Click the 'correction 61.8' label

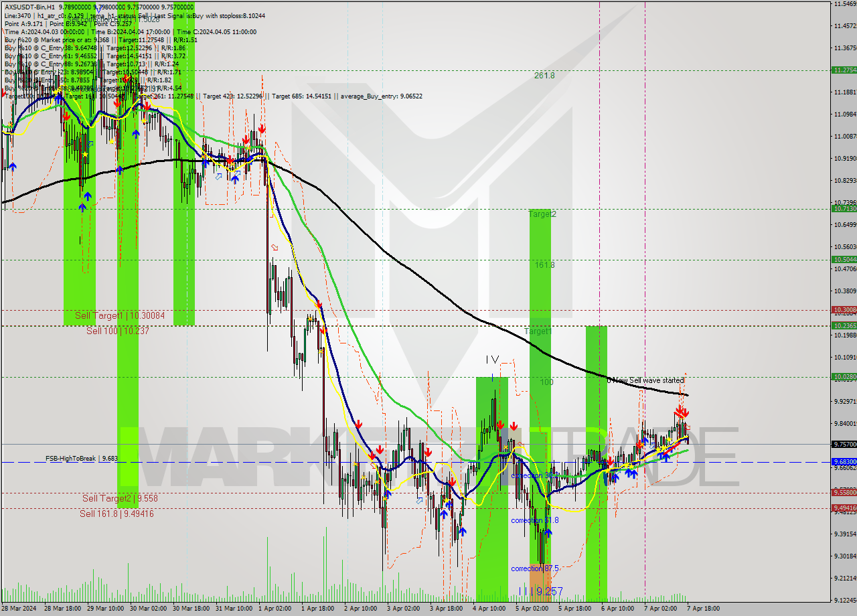(x=534, y=520)
